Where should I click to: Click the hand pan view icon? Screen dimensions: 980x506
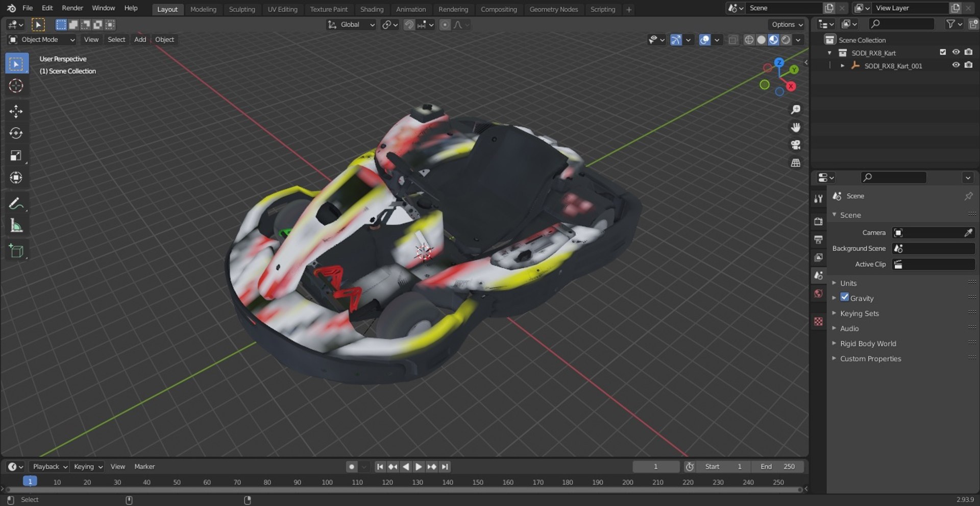point(795,127)
